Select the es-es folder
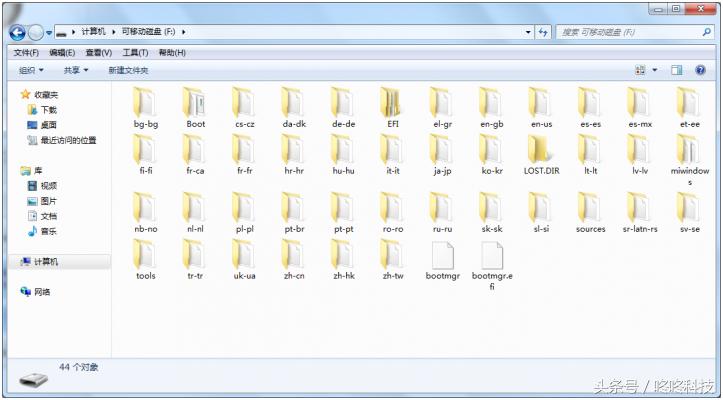Screen dimensions: 723x400 coord(591,107)
